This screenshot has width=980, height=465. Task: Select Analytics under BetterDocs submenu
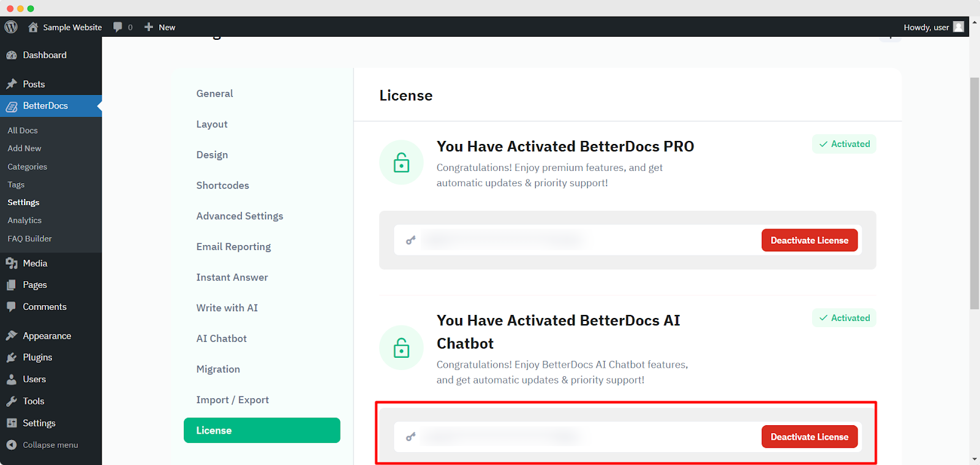pyautogui.click(x=24, y=220)
